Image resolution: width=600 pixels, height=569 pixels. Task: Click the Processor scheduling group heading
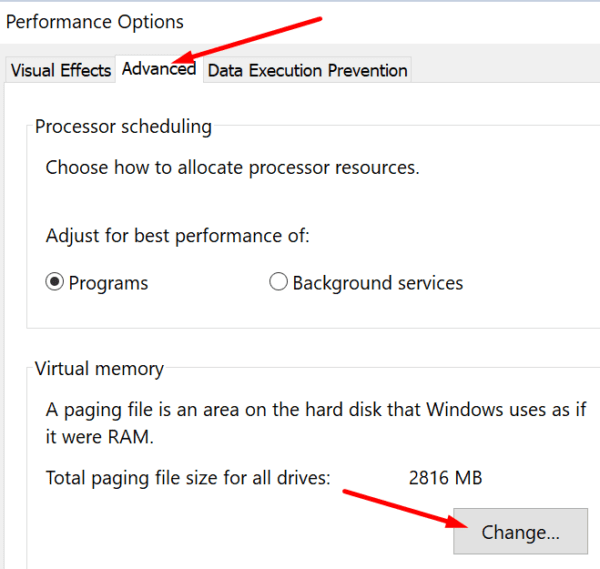[x=123, y=127]
